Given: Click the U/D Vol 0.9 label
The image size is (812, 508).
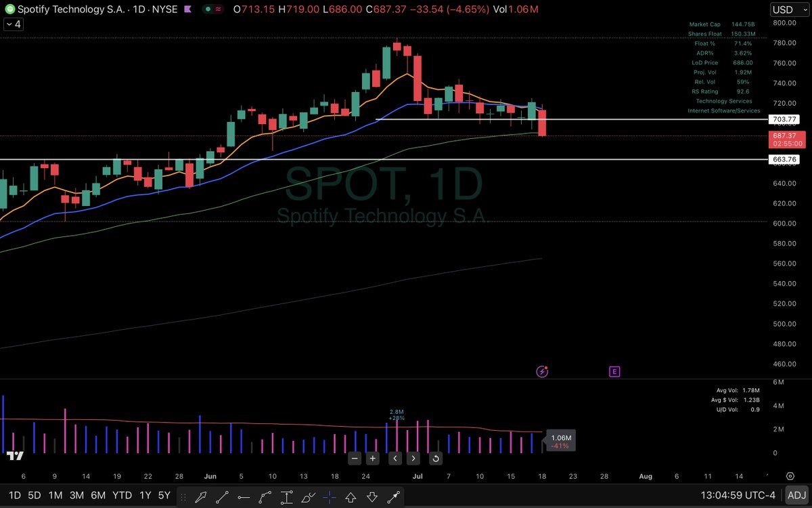Looking at the screenshot, I should pyautogui.click(x=738, y=408).
